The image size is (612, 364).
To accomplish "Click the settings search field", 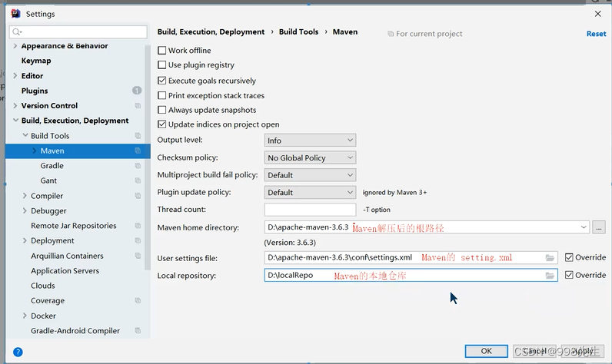I will [x=78, y=32].
